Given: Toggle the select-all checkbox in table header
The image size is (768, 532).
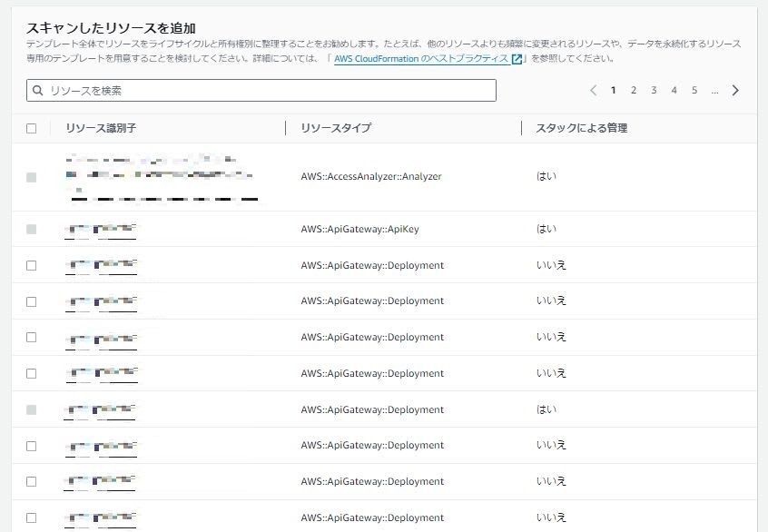Looking at the screenshot, I should coord(32,128).
